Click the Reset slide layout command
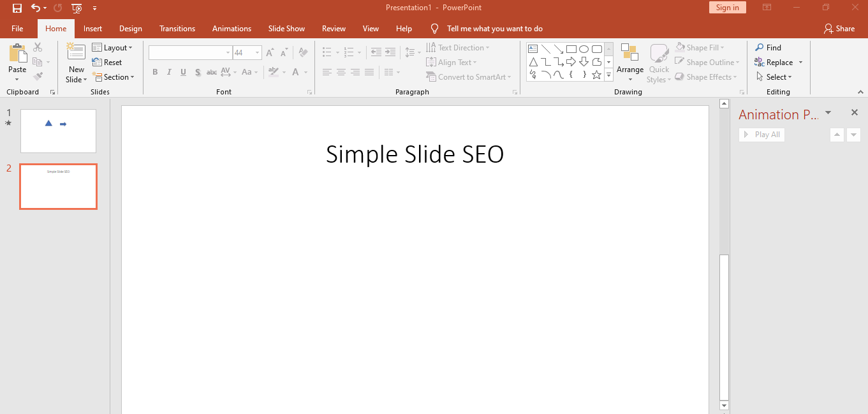 point(109,62)
